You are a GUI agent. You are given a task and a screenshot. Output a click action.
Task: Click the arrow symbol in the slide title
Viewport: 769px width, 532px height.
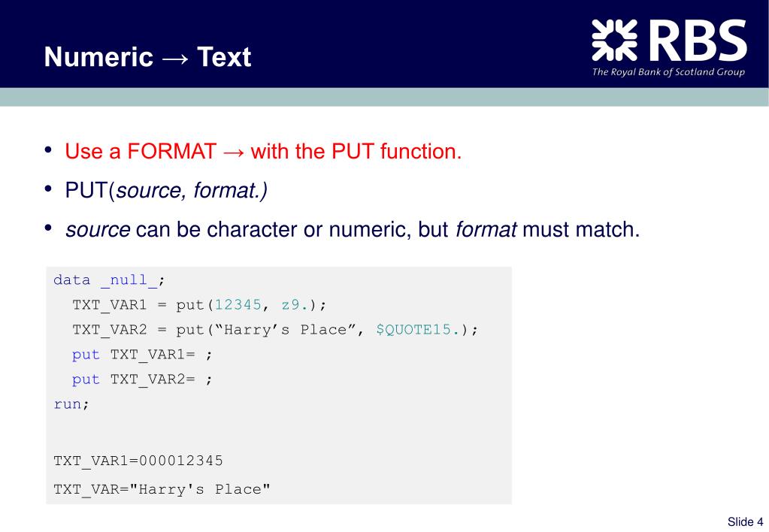pyautogui.click(x=175, y=59)
